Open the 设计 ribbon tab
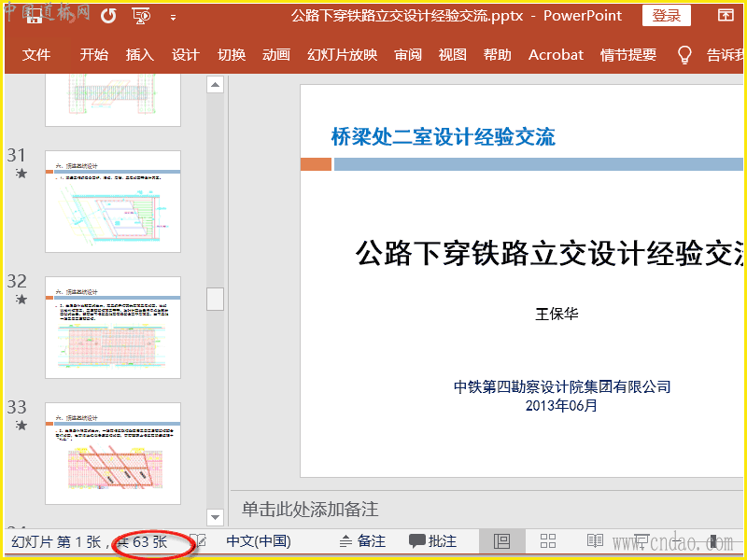The height and width of the screenshot is (560, 747). click(x=185, y=55)
